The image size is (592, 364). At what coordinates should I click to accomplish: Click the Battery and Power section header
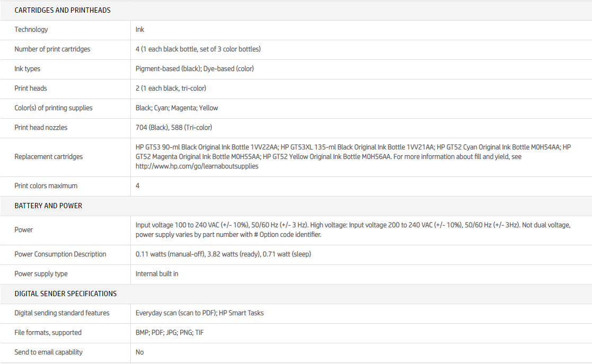tap(48, 206)
